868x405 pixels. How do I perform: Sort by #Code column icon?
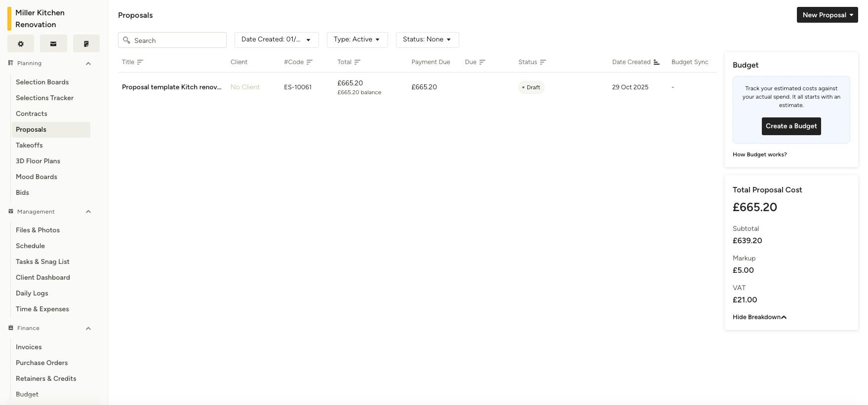[310, 62]
